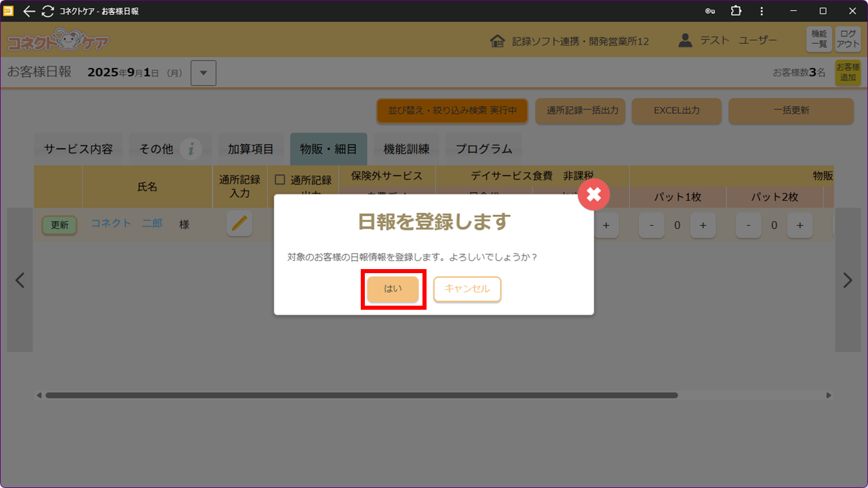Screen dimensions: 868x488
Task: Click the キャンセル button in dialog
Action: [x=467, y=289]
